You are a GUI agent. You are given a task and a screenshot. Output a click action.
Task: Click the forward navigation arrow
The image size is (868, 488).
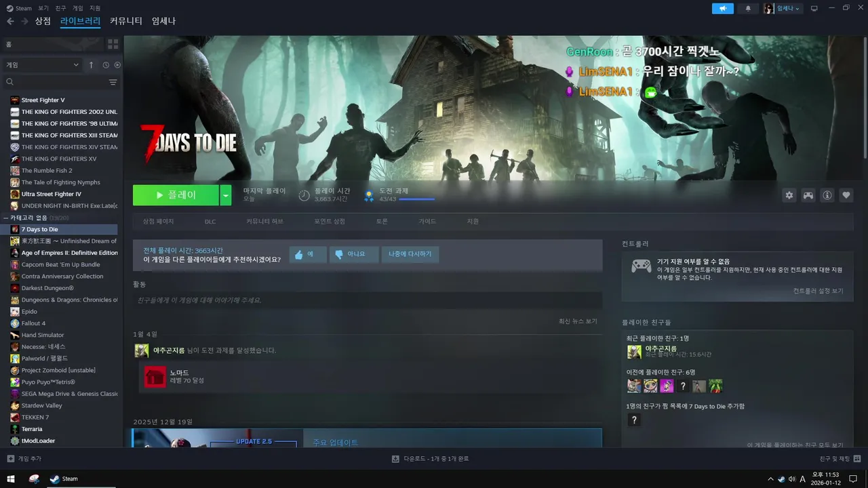(x=24, y=21)
